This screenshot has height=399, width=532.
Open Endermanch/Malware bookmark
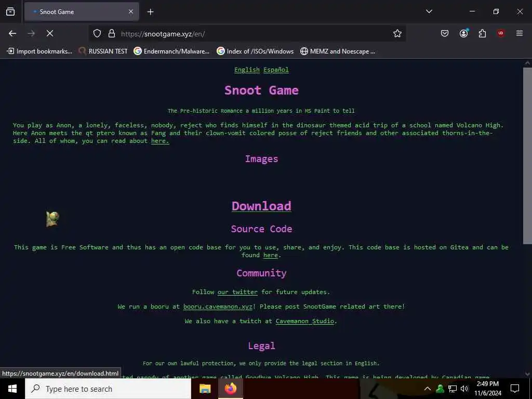tap(171, 51)
